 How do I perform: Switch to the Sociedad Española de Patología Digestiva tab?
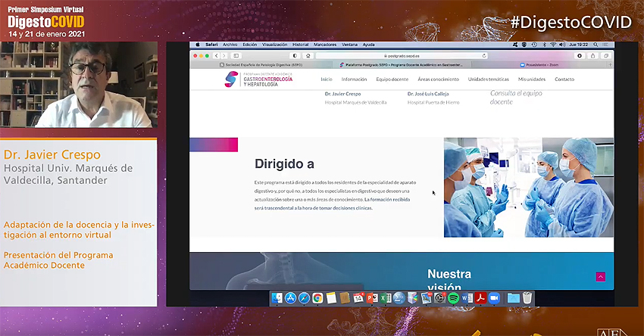(261, 65)
